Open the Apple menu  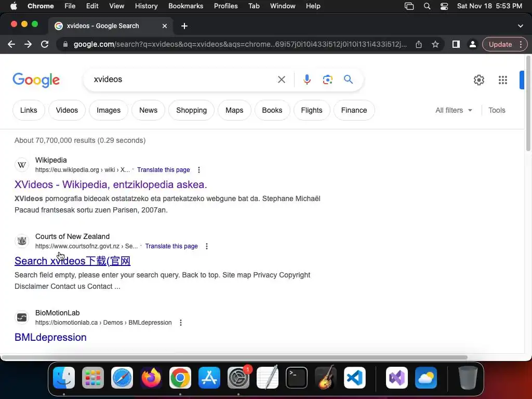point(14,6)
